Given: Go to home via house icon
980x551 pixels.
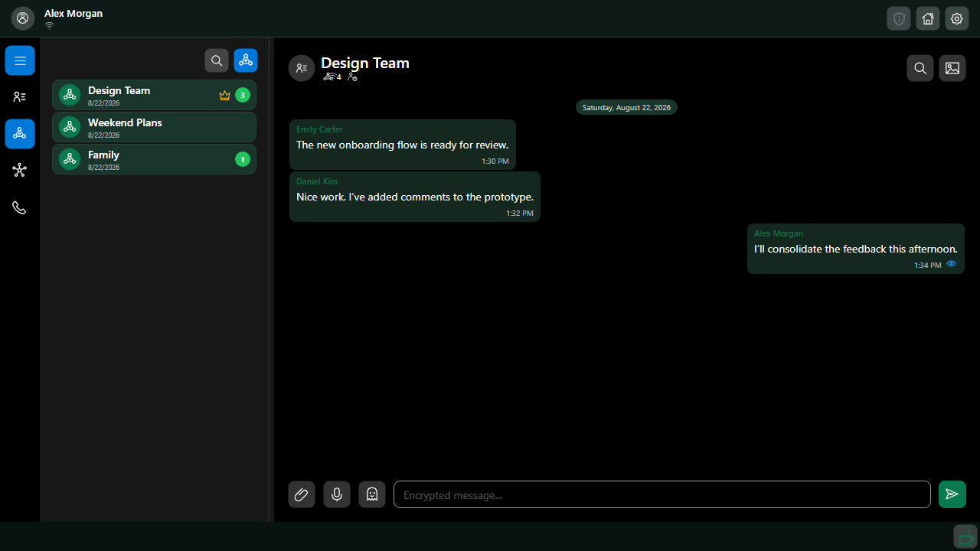Looking at the screenshot, I should tap(928, 18).
